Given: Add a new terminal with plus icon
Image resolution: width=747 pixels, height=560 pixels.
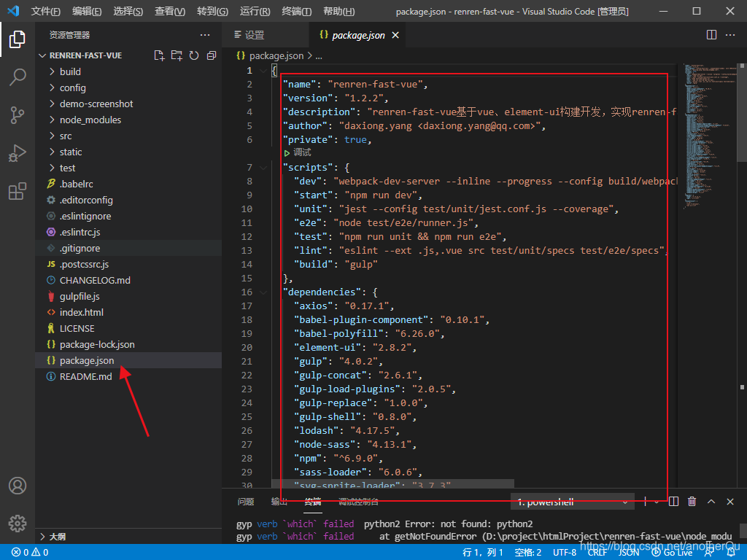Looking at the screenshot, I should (x=645, y=502).
